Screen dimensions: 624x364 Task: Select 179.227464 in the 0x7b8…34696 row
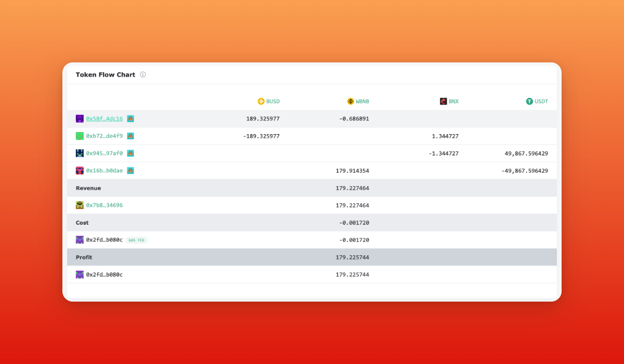pyautogui.click(x=353, y=205)
